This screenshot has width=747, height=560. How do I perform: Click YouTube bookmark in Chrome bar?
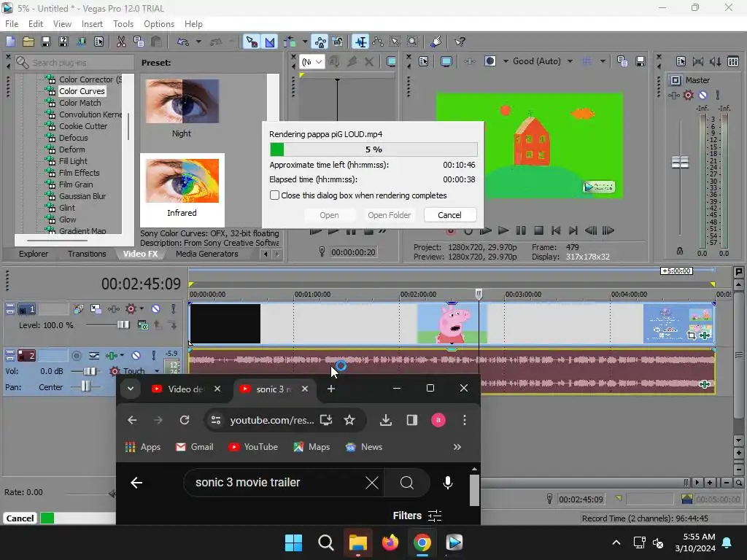click(253, 447)
